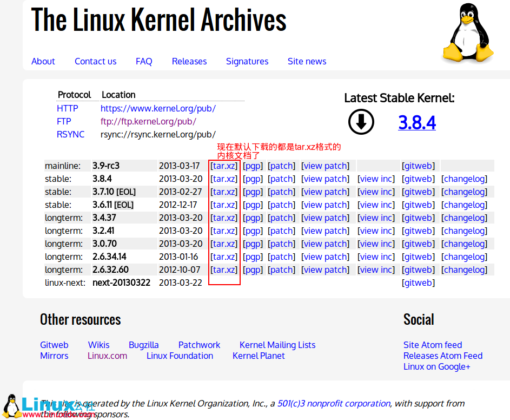Open the FAQ navigation link
This screenshot has width=510, height=420.
[x=144, y=61]
